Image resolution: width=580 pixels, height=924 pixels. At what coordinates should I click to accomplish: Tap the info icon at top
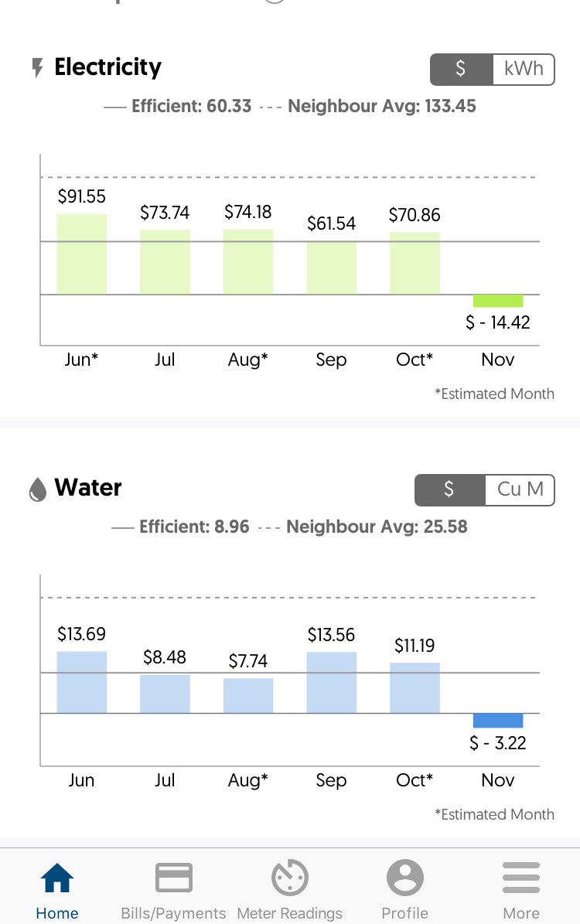276,2
